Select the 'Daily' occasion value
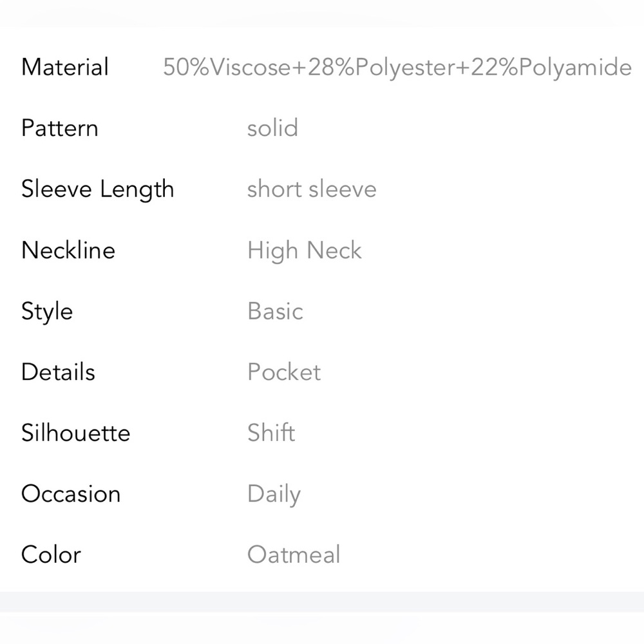644x644 pixels. click(274, 494)
